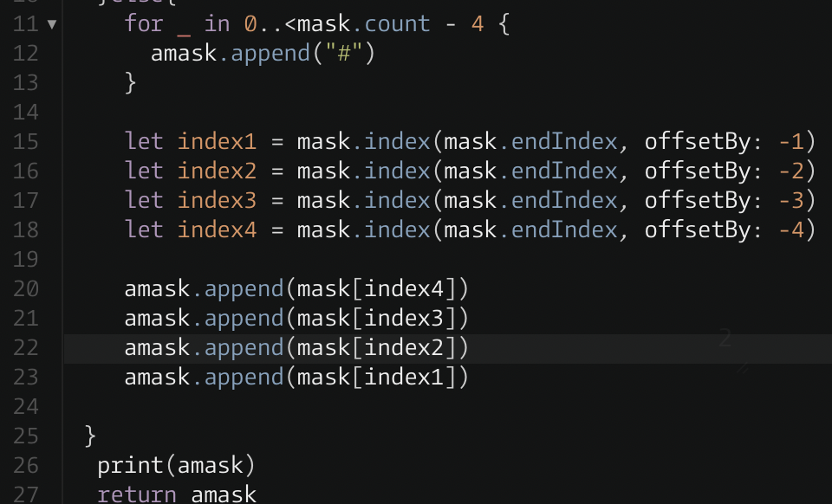This screenshot has width=832, height=504.
Task: Click print(amask) on line 26
Action: pyautogui.click(x=177, y=466)
